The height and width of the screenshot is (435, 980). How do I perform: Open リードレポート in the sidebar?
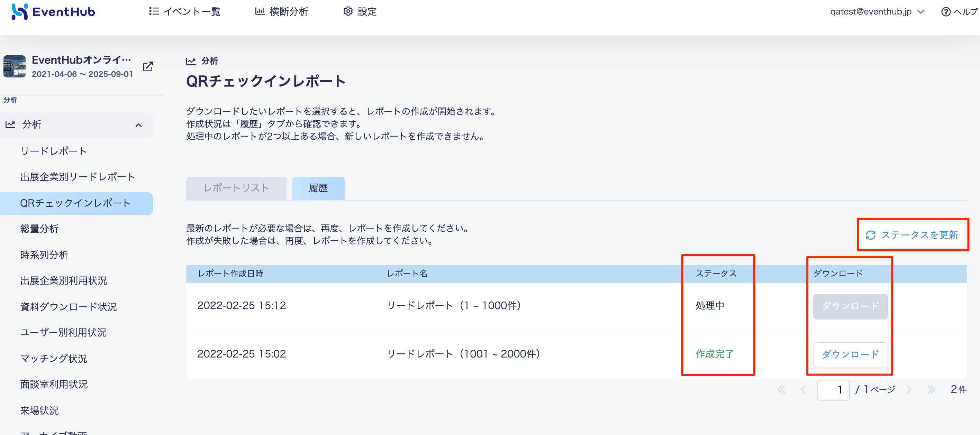[x=54, y=151]
